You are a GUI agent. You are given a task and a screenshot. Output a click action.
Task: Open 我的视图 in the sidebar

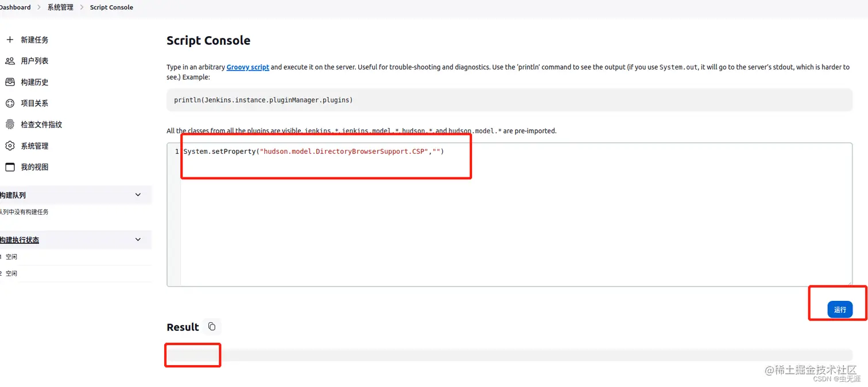click(34, 167)
